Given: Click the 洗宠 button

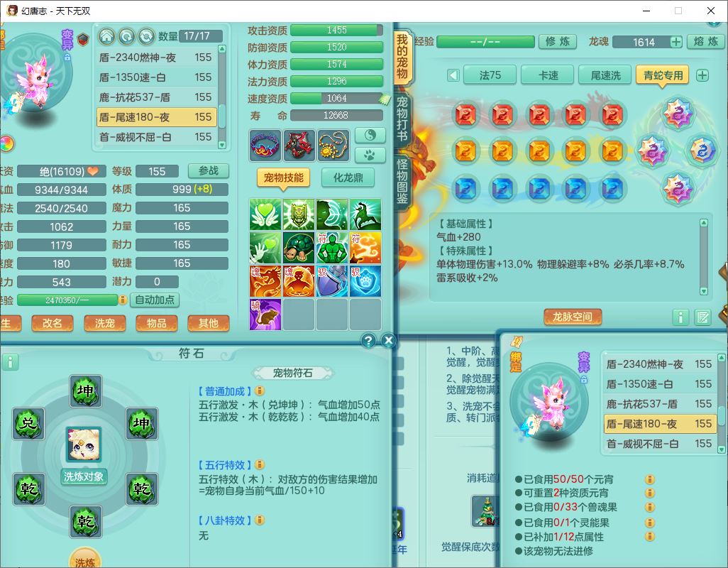Looking at the screenshot, I should [104, 323].
